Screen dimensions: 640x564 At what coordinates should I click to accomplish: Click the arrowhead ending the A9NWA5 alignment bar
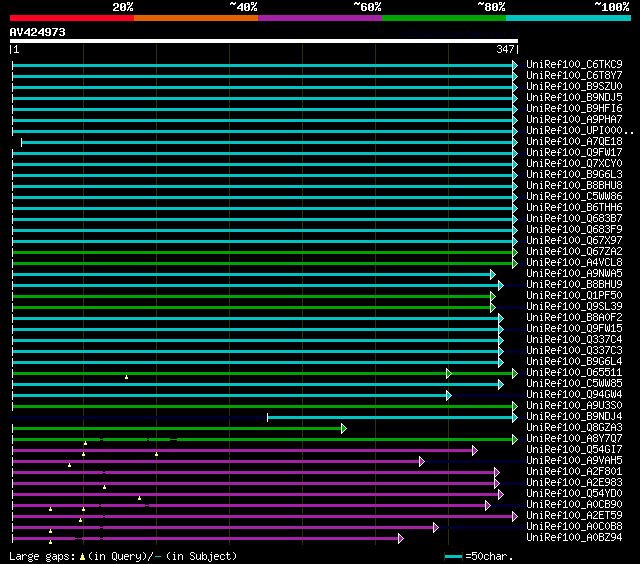pyautogui.click(x=493, y=274)
